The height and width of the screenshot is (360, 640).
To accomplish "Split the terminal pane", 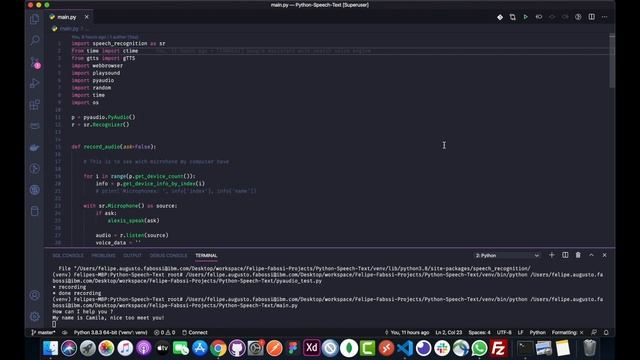I will pos(565,255).
